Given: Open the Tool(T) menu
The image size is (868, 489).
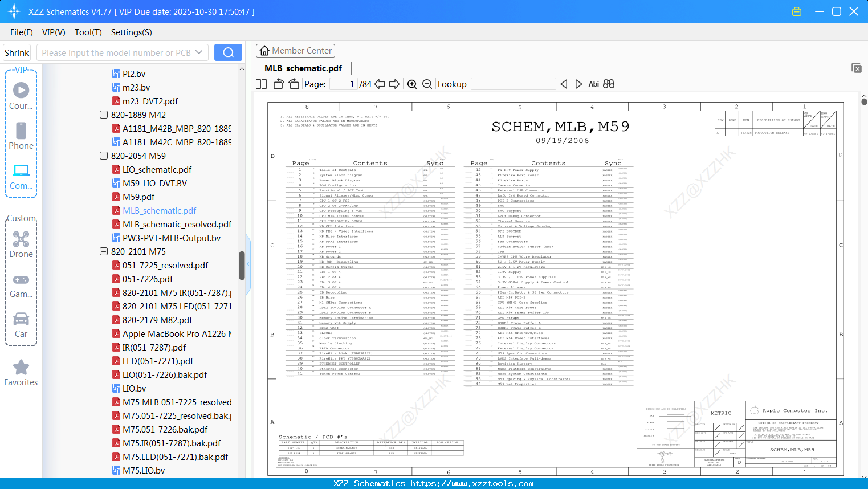Looking at the screenshot, I should 88,32.
